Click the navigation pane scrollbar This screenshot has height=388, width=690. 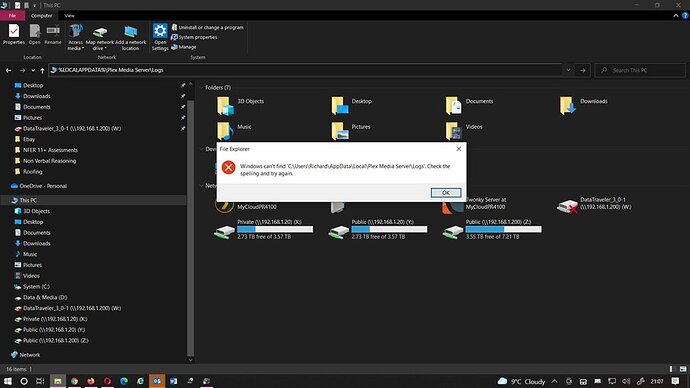(191, 229)
